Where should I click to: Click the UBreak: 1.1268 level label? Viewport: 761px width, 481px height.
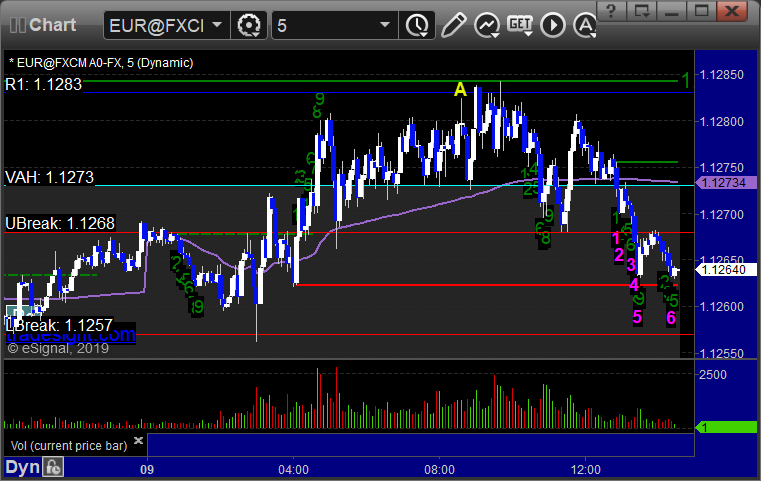click(x=60, y=223)
